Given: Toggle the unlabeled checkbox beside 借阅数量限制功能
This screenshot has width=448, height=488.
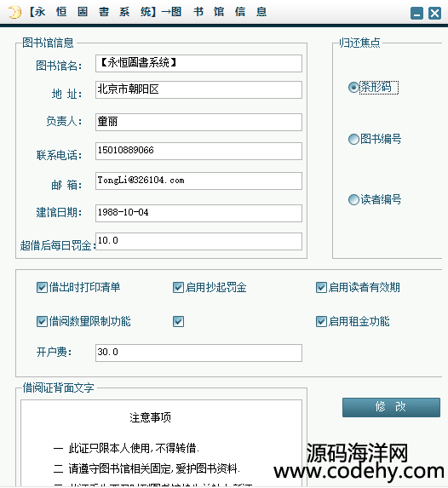Looking at the screenshot, I should point(178,321).
